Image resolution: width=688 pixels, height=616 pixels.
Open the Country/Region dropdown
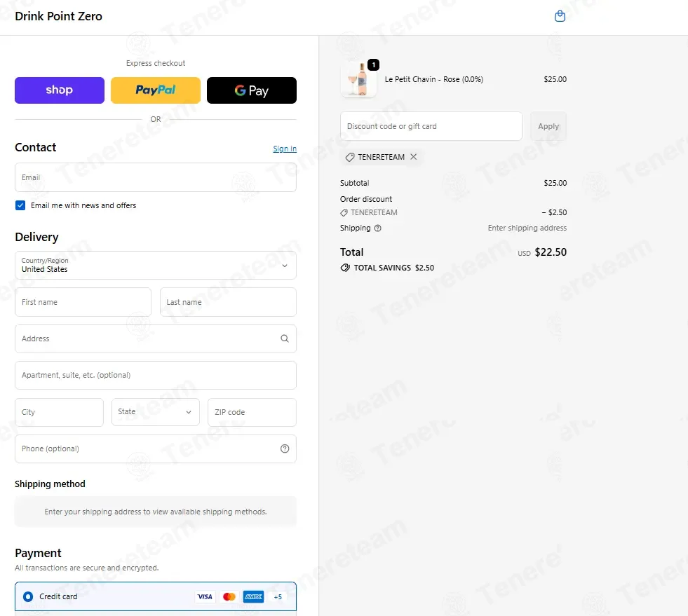tap(155, 266)
